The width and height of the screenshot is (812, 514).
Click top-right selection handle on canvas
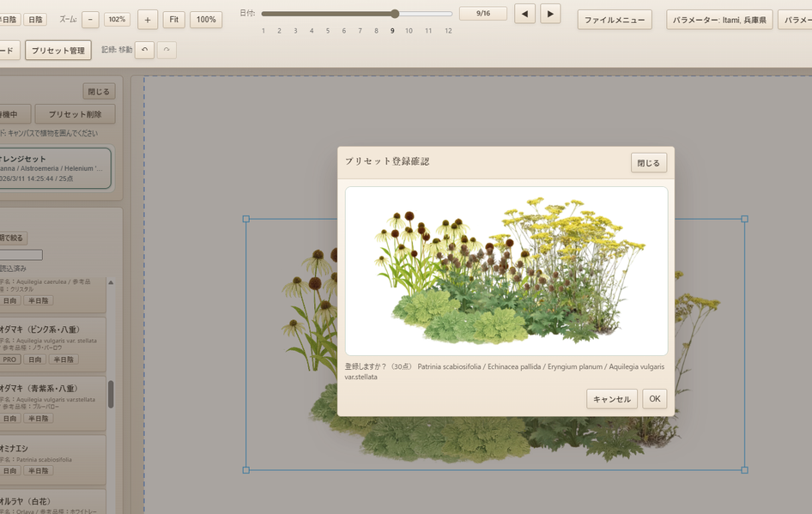point(744,220)
